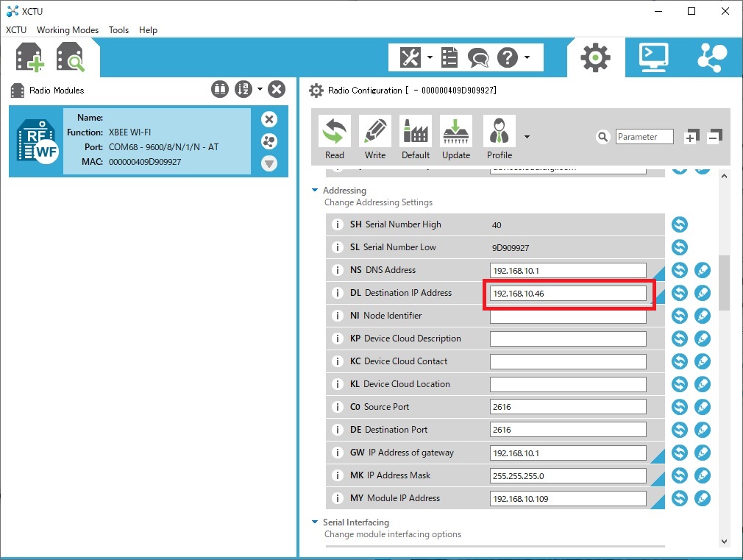Screen dimensions: 743x560
Task: Click the Add radio module icon
Action: [30, 57]
